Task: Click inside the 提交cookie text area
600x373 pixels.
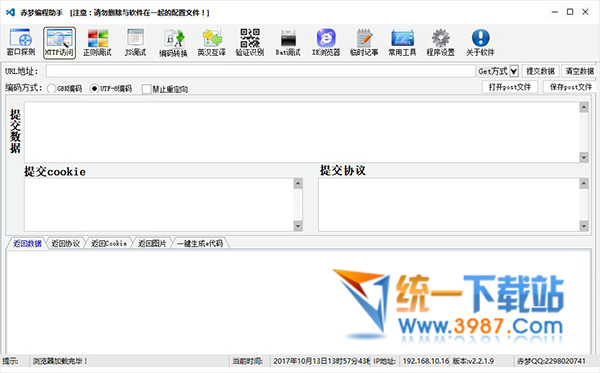Action: click(x=159, y=205)
